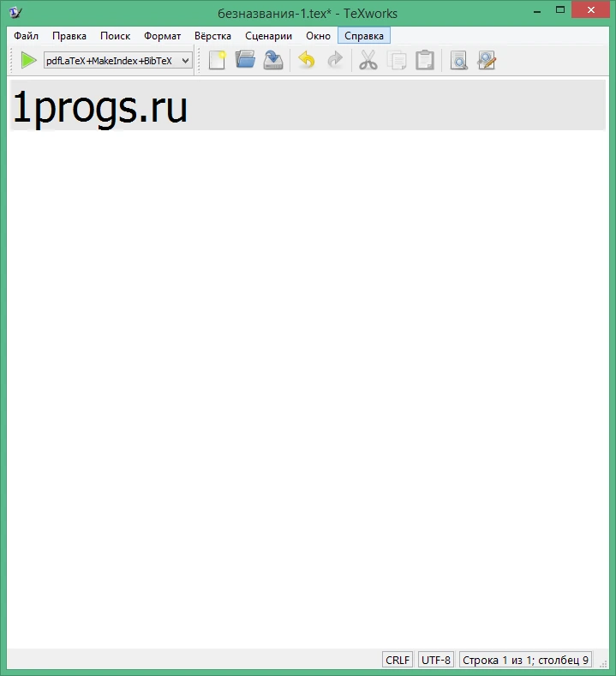Open the Справка menu
This screenshot has height=676, width=616.
click(364, 36)
